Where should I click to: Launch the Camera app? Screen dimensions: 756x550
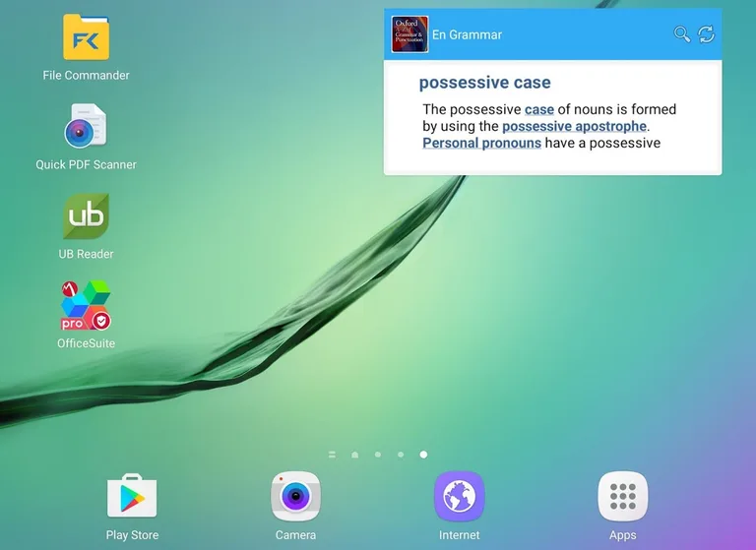pyautogui.click(x=295, y=497)
